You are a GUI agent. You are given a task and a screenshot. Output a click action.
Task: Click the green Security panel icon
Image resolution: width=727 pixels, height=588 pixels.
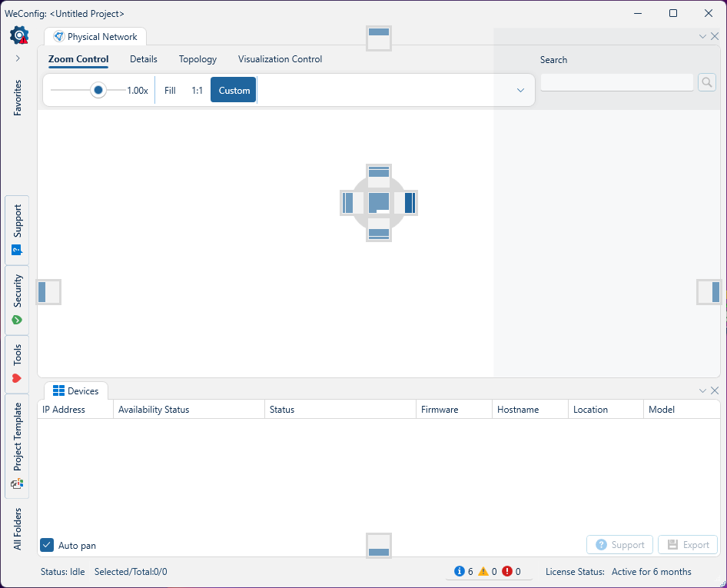click(x=17, y=320)
